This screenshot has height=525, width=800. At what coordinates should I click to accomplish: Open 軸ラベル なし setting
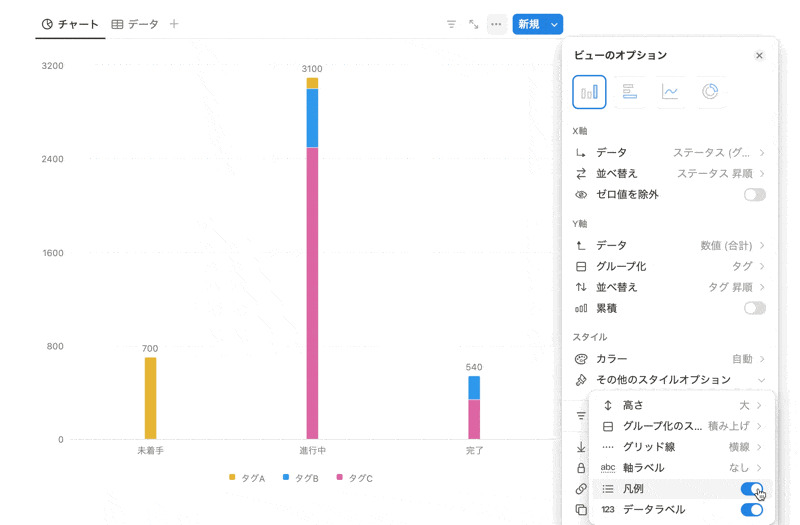pyautogui.click(x=682, y=468)
